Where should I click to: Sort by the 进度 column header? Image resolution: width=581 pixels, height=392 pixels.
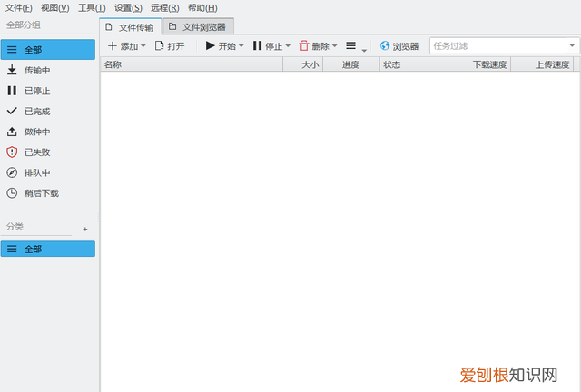coord(351,64)
